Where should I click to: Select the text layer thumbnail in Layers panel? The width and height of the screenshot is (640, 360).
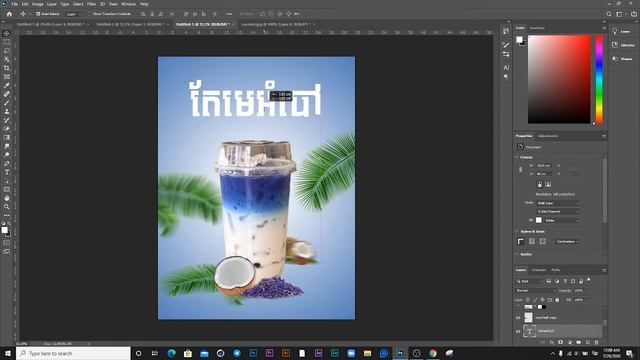pyautogui.click(x=529, y=331)
